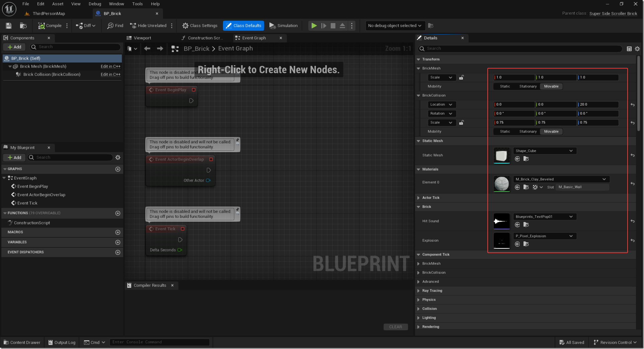Play the level with the green Play button

pyautogui.click(x=314, y=26)
